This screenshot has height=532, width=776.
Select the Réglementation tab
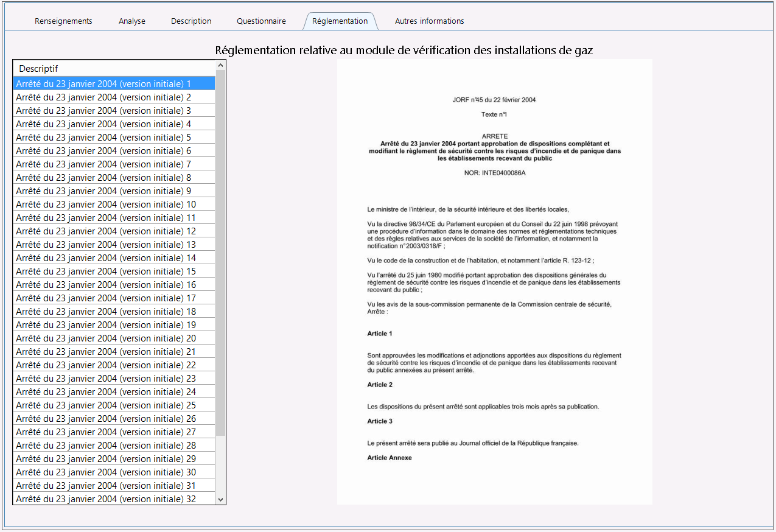click(340, 21)
